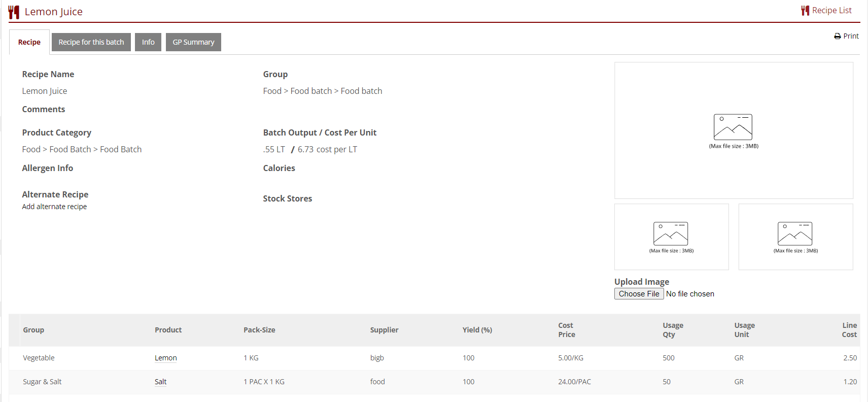Click the Product column header
Viewport: 868px width, 402px height.
168,330
